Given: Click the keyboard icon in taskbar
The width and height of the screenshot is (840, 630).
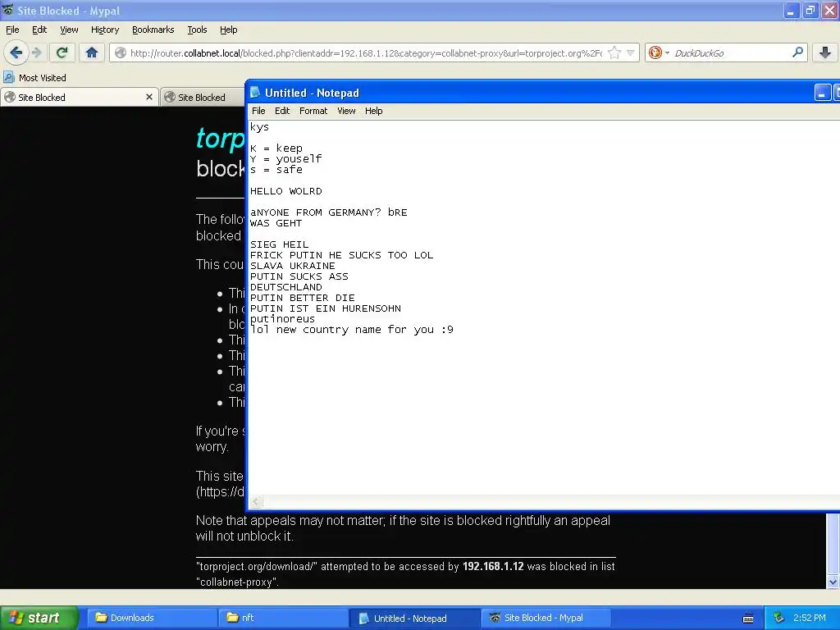Looking at the screenshot, I should click(748, 619).
